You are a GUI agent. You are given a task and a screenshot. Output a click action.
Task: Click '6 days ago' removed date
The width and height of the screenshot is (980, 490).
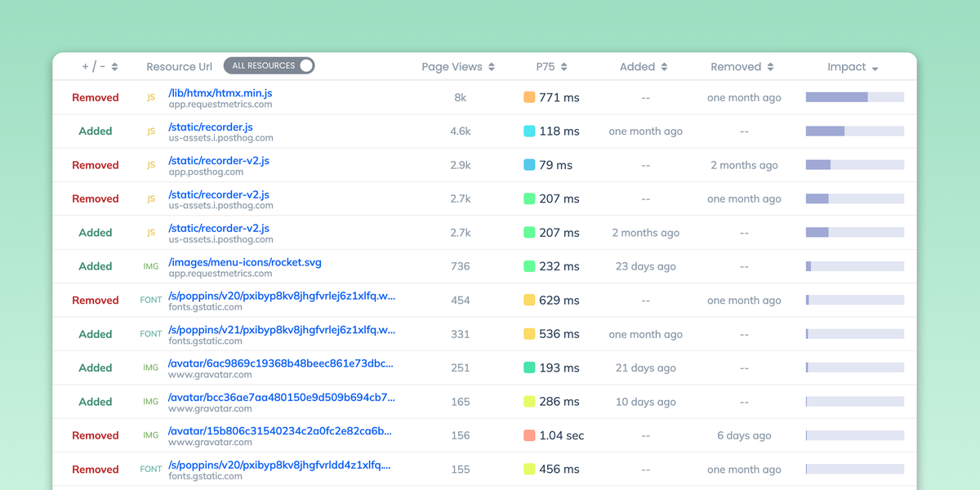744,435
